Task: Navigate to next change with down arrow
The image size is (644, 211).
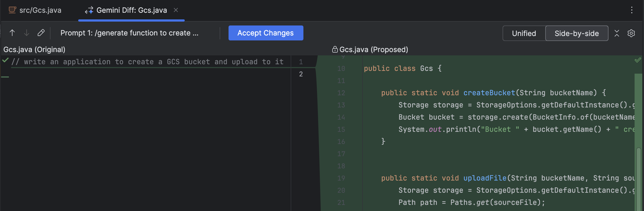Action: pyautogui.click(x=26, y=33)
